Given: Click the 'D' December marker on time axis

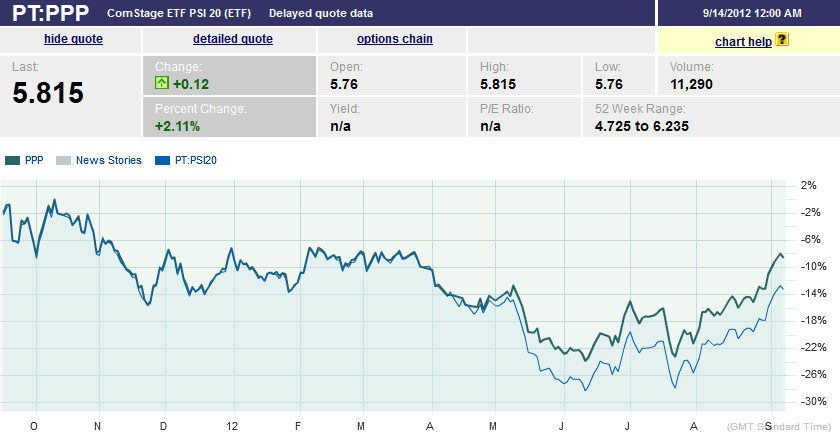Looking at the screenshot, I should pos(163,425).
